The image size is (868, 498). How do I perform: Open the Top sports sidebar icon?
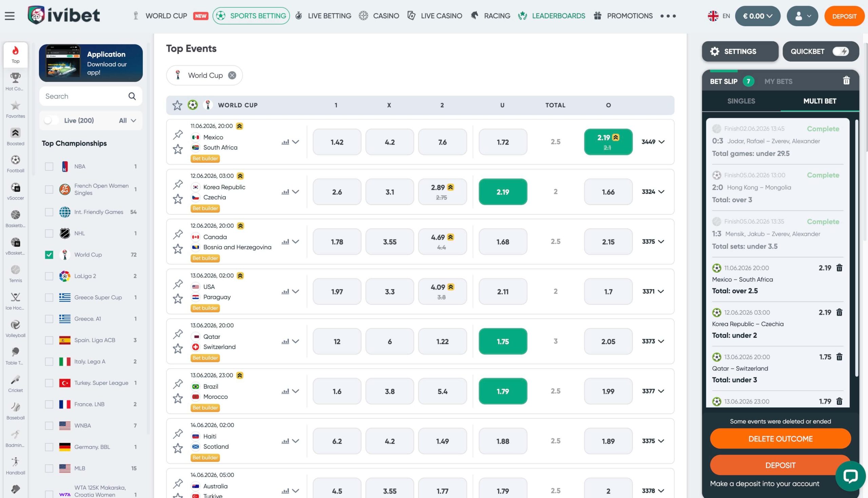click(x=15, y=55)
